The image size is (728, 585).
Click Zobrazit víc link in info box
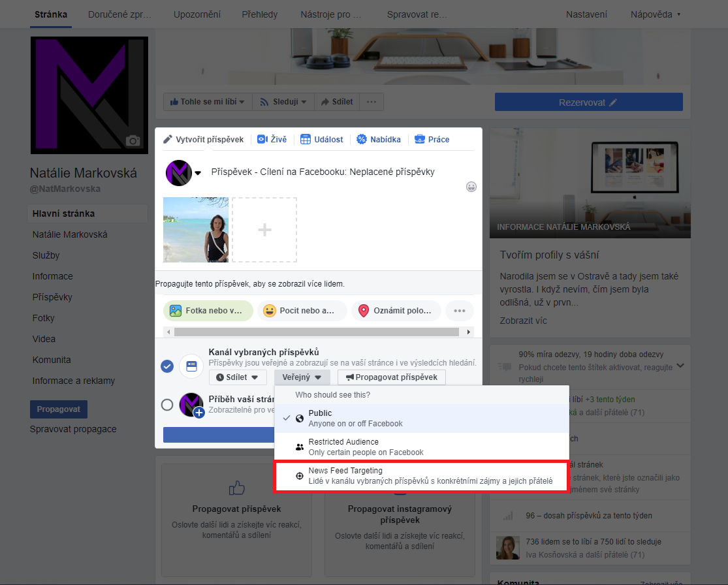click(x=523, y=321)
